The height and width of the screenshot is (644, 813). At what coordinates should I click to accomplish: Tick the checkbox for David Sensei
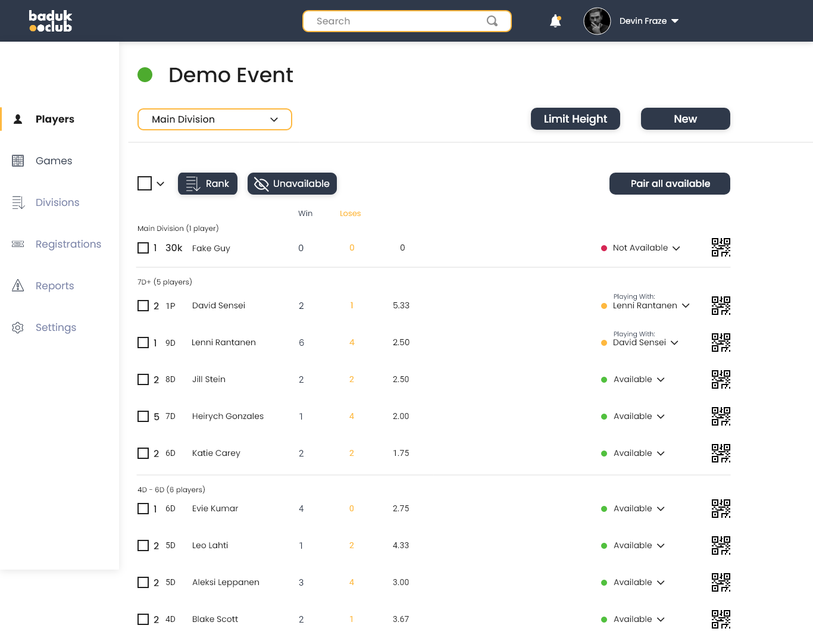pyautogui.click(x=143, y=306)
